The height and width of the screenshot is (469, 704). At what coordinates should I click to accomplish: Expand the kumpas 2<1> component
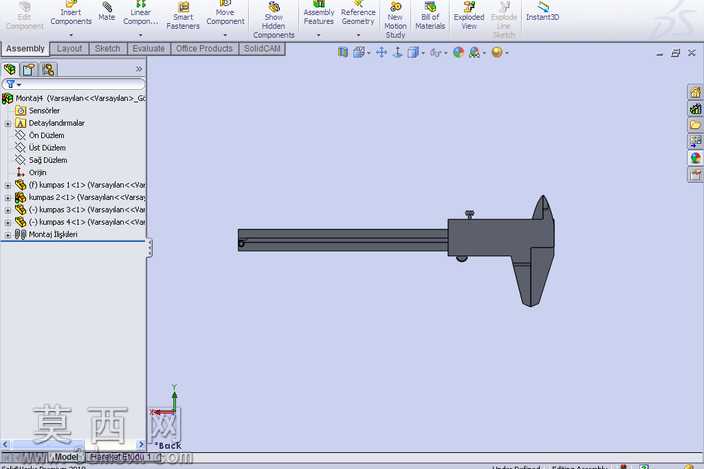(8, 197)
